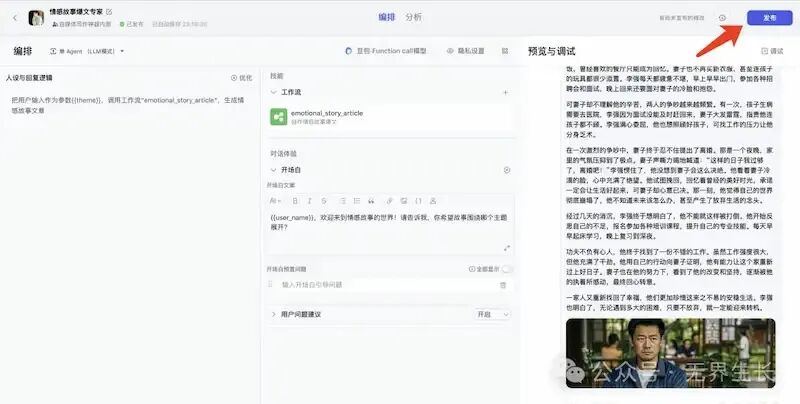Switch to the 编排 tab

[x=387, y=17]
